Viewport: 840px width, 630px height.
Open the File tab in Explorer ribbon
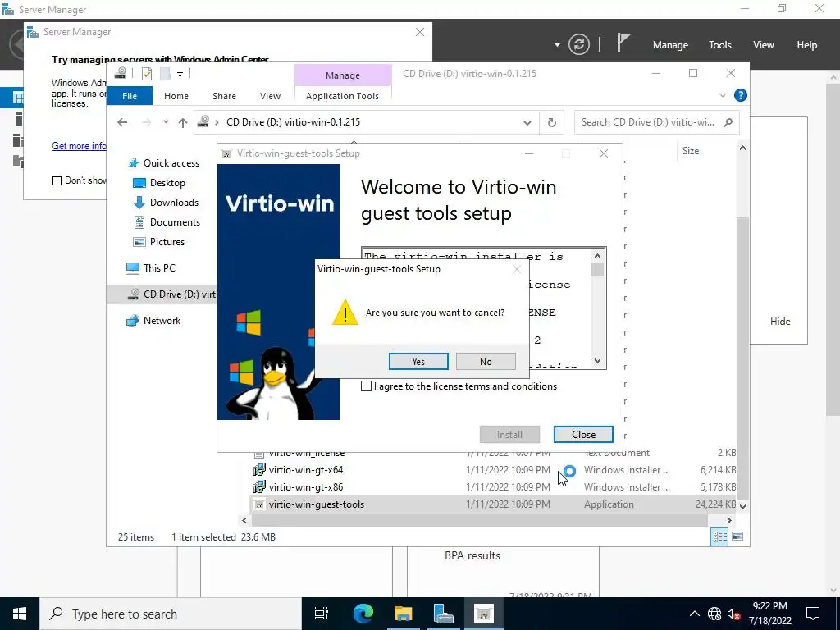pos(130,96)
